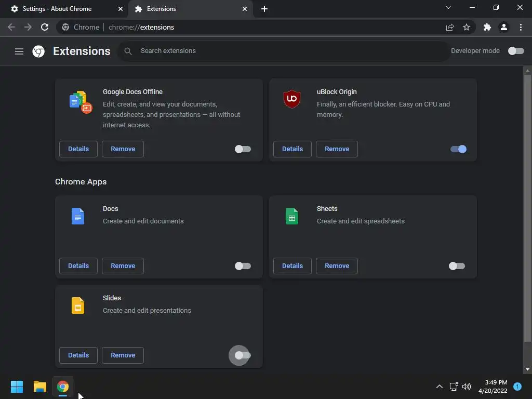Click the Chrome logo beside Extensions title
The image size is (532, 399).
pos(38,51)
